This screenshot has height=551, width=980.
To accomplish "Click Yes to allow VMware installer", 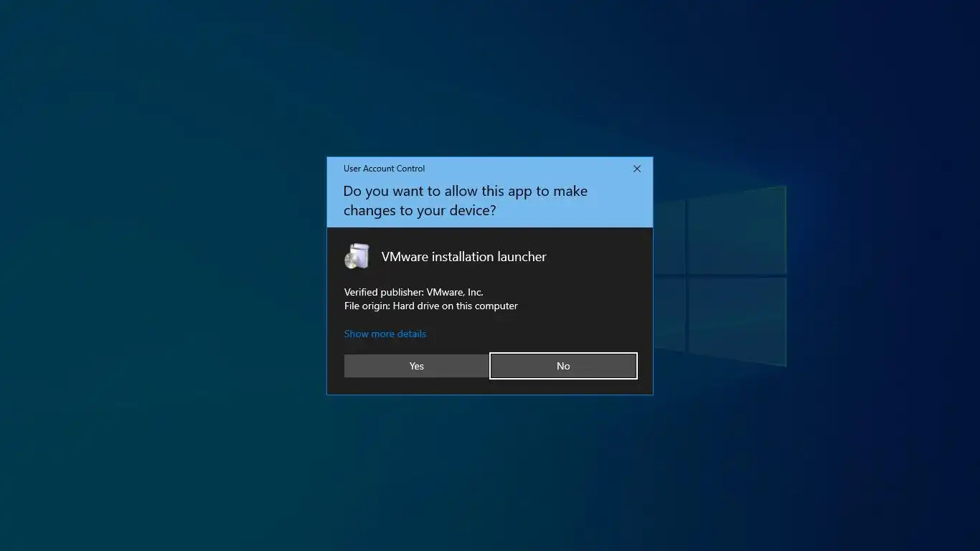I will click(x=416, y=366).
